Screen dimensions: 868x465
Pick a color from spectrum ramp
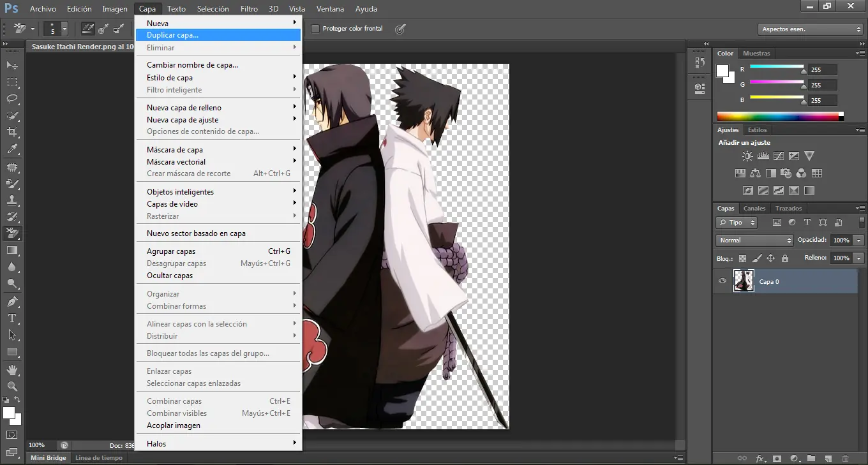(x=780, y=116)
